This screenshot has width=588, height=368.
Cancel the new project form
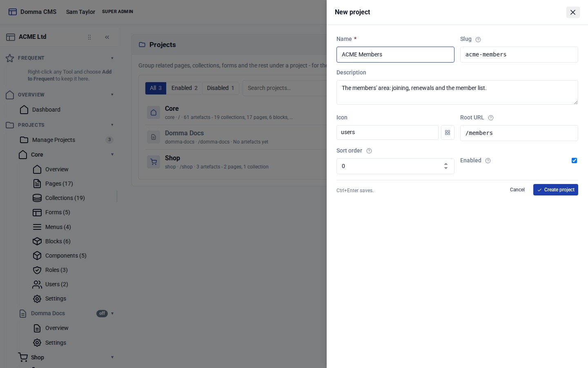click(517, 190)
